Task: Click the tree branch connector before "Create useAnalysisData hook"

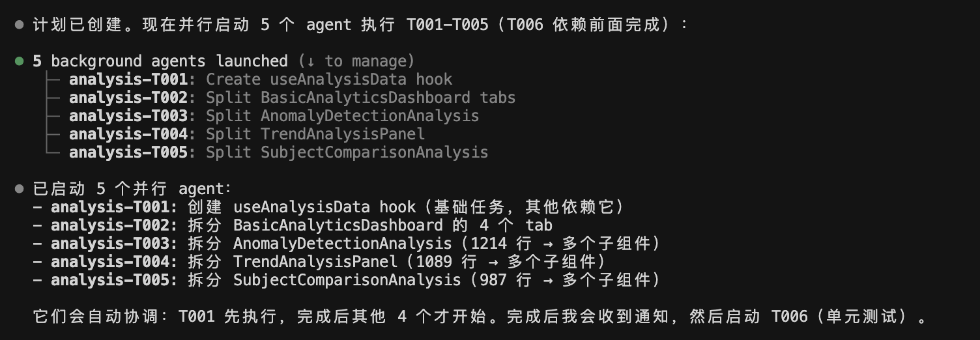Action: click(x=54, y=79)
